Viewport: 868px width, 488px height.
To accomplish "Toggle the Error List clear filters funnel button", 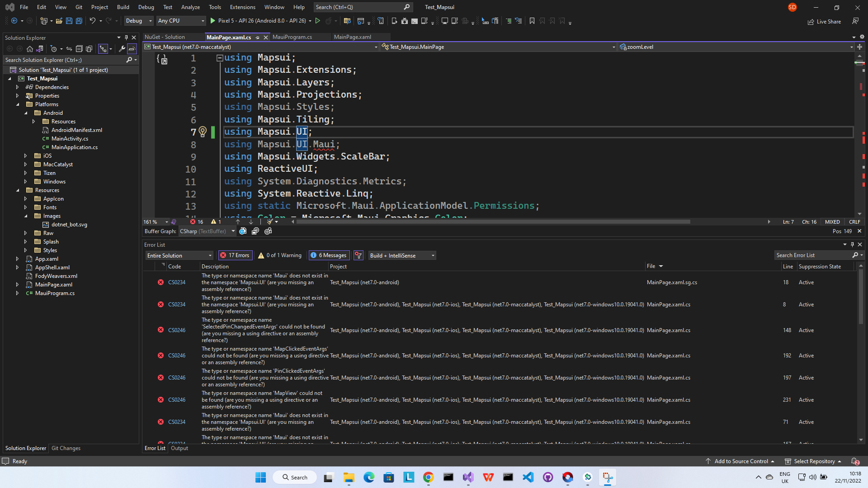I will (359, 255).
